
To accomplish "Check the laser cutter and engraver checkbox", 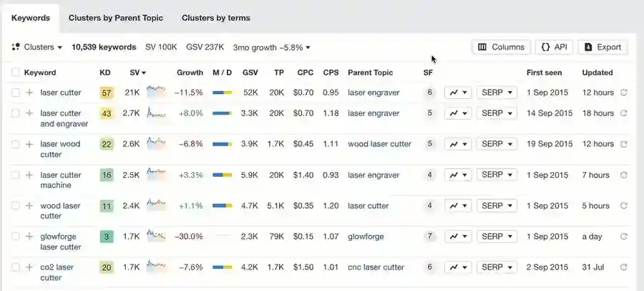I will (x=16, y=113).
